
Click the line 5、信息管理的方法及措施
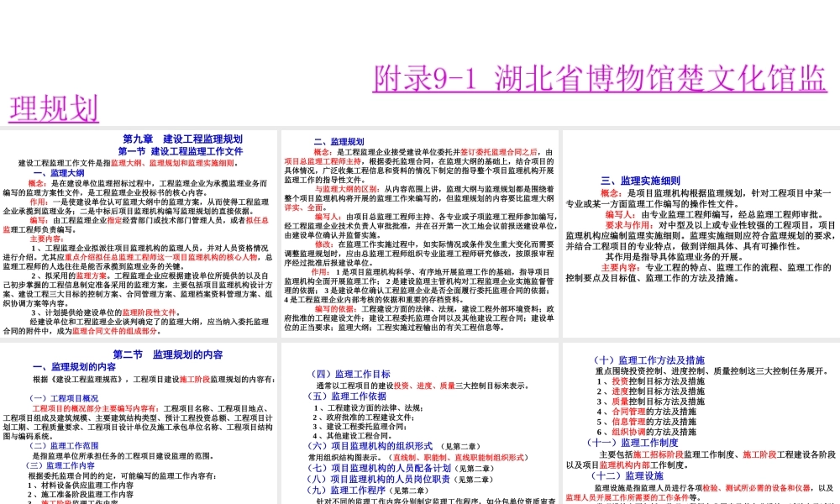pos(647,422)
